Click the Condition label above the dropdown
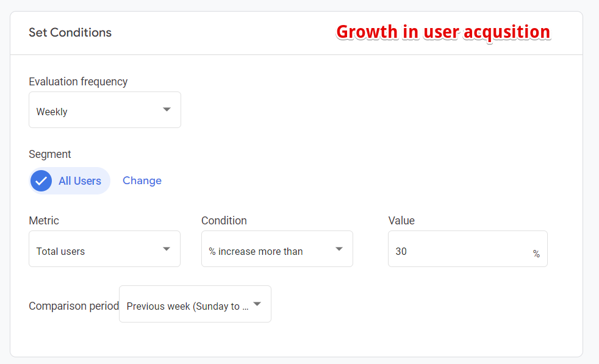The width and height of the screenshot is (599, 364). coord(224,221)
